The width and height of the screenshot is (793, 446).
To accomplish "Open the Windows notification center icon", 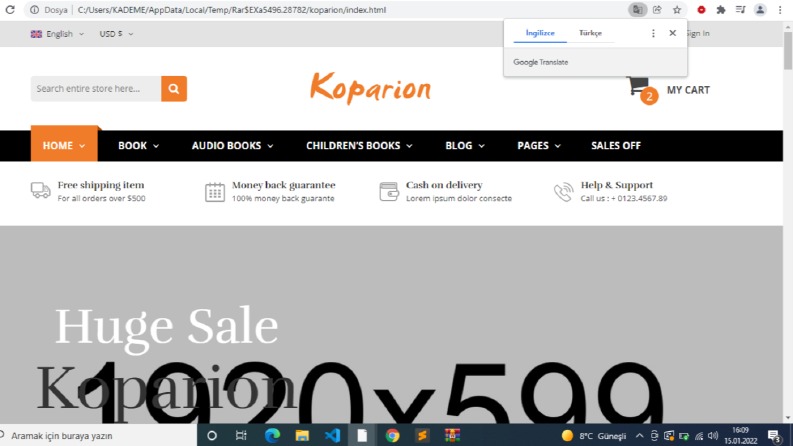I will point(774,436).
